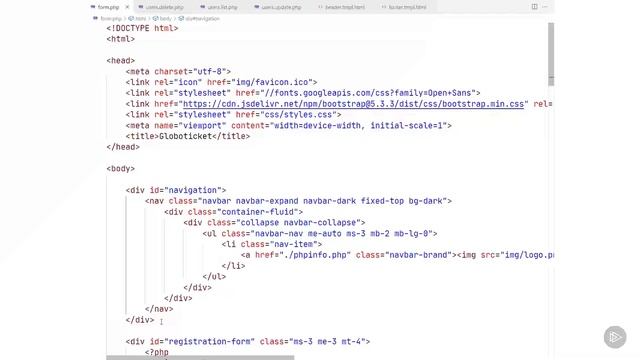The width and height of the screenshot is (640, 360).
Task: Click the "img/favicon.ico" href value
Action: (272, 82)
